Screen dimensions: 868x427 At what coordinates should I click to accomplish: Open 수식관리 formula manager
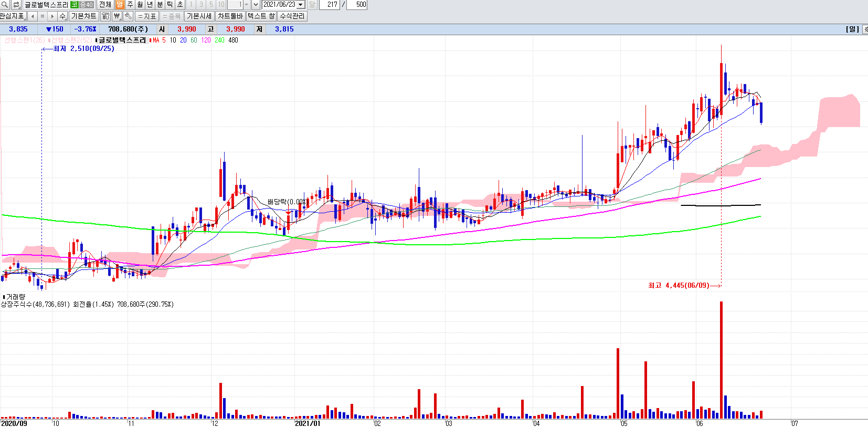[292, 16]
